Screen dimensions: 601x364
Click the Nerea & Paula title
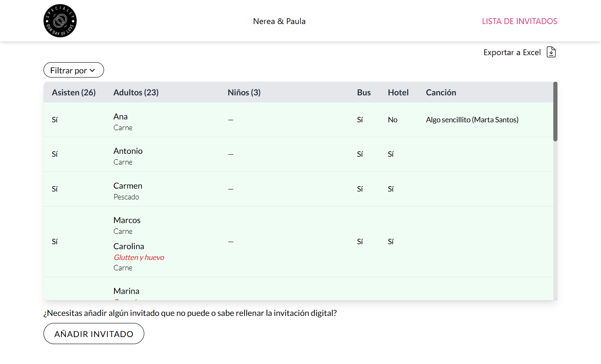tap(279, 21)
